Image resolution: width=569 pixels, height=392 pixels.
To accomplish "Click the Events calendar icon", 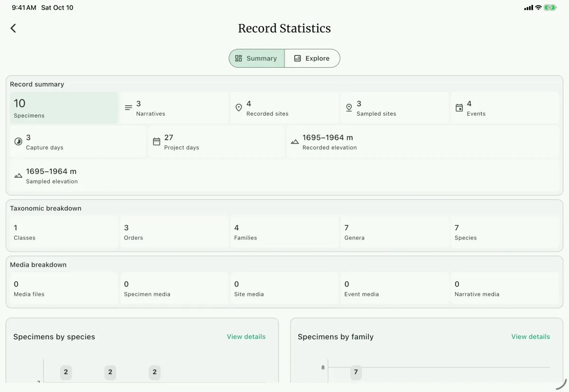I will tap(459, 108).
